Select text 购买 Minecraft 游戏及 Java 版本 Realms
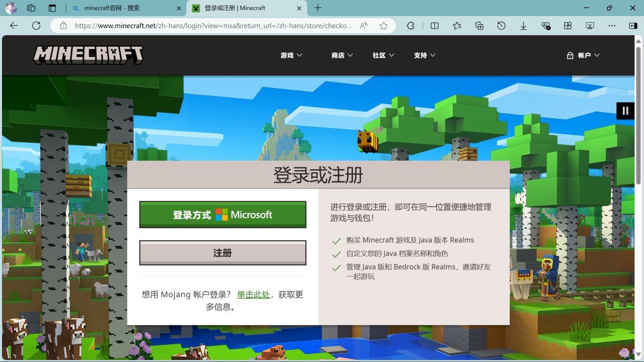Image resolution: width=644 pixels, height=362 pixels. pyautogui.click(x=410, y=240)
